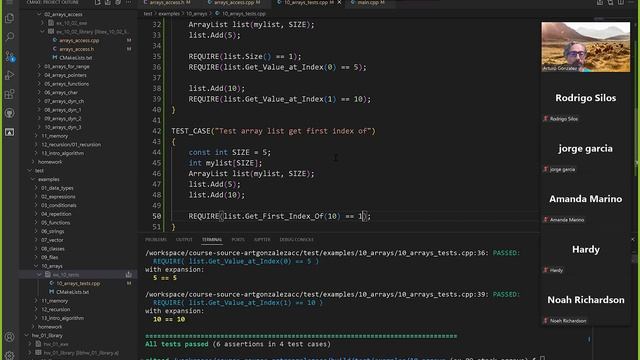Open the Extensions view

click(9, 94)
